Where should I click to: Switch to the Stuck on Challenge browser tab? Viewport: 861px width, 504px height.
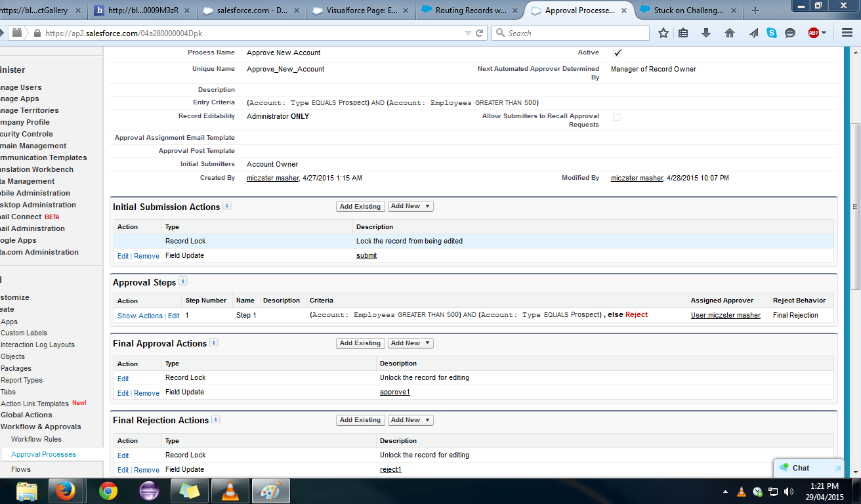click(x=687, y=10)
